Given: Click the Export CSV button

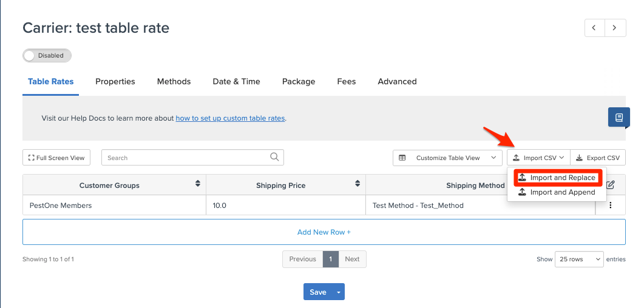Looking at the screenshot, I should pos(598,158).
